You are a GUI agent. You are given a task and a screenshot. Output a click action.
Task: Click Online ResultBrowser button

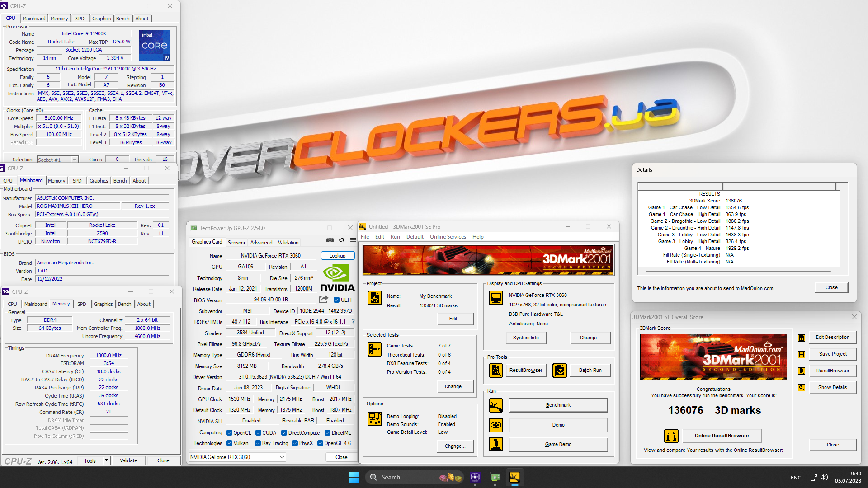pyautogui.click(x=722, y=436)
